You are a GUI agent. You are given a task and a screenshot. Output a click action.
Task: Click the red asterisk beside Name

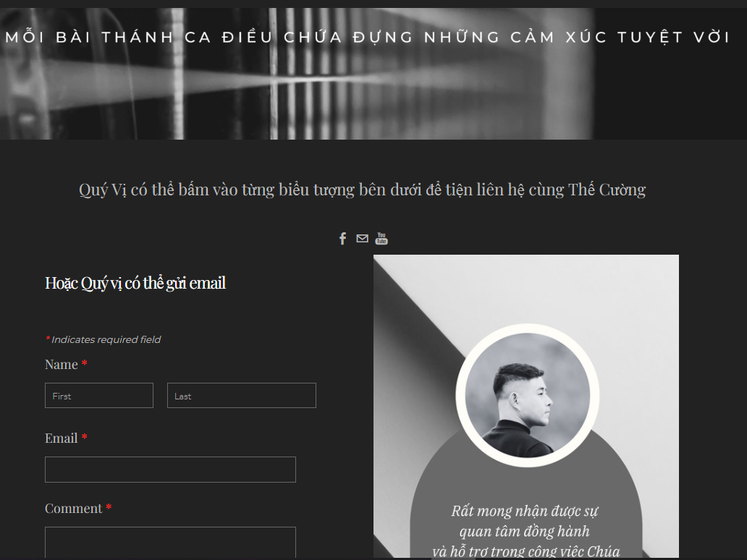84,364
